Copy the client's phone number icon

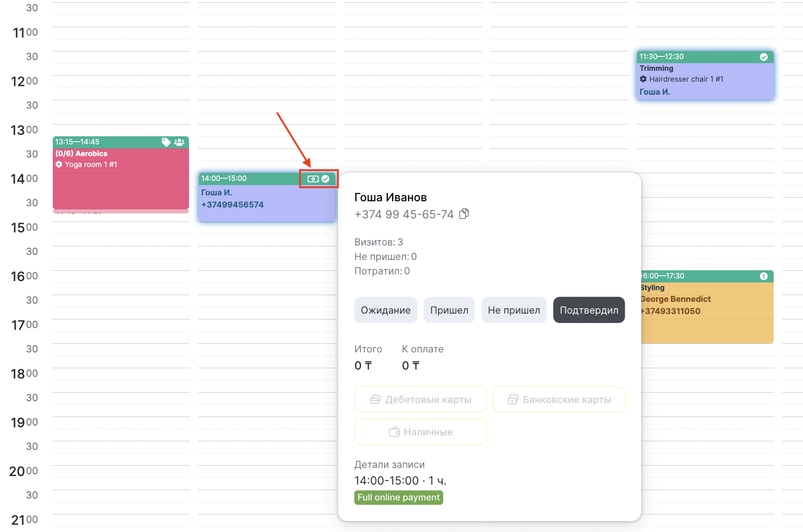click(464, 214)
